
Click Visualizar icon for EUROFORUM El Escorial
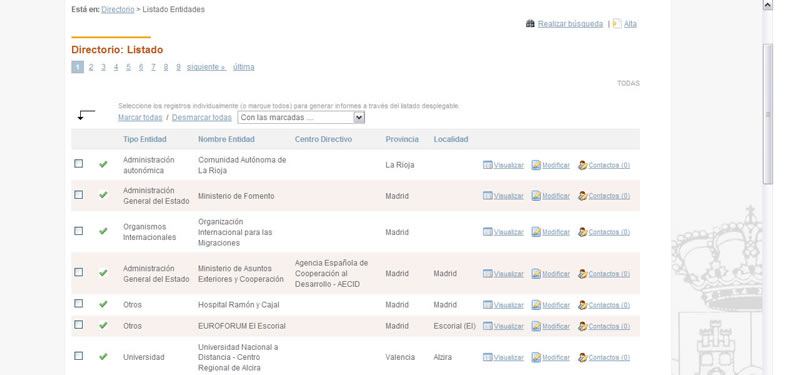coord(488,326)
